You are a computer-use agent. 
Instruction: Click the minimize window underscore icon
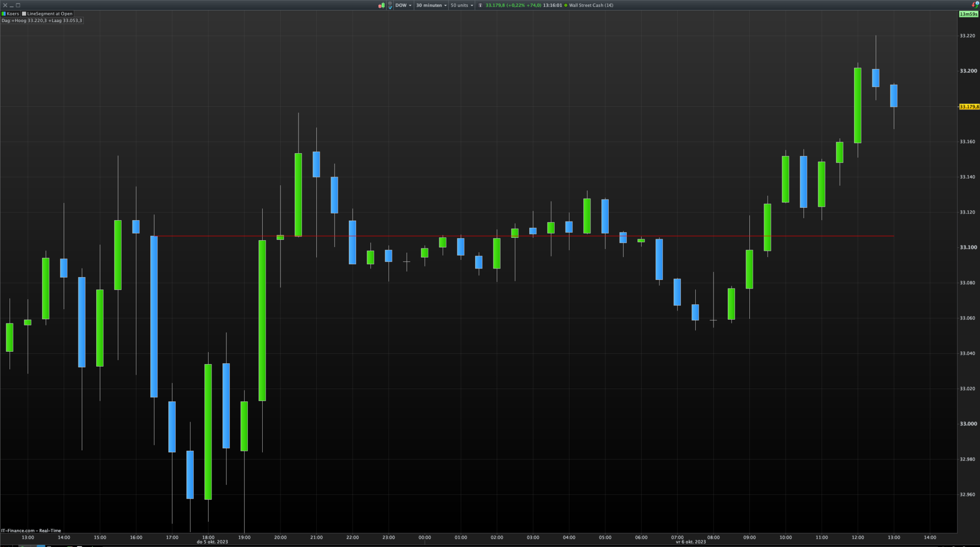pos(11,5)
